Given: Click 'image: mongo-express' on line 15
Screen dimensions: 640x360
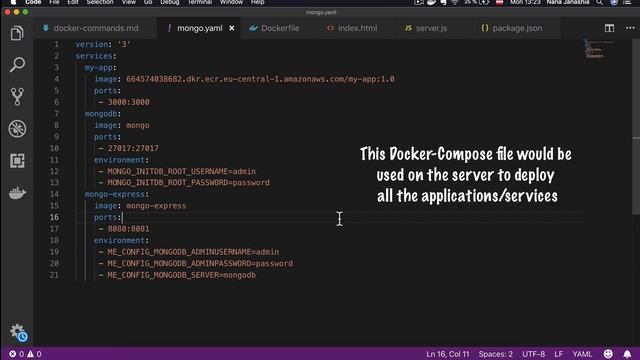Looking at the screenshot, I should 140,206.
